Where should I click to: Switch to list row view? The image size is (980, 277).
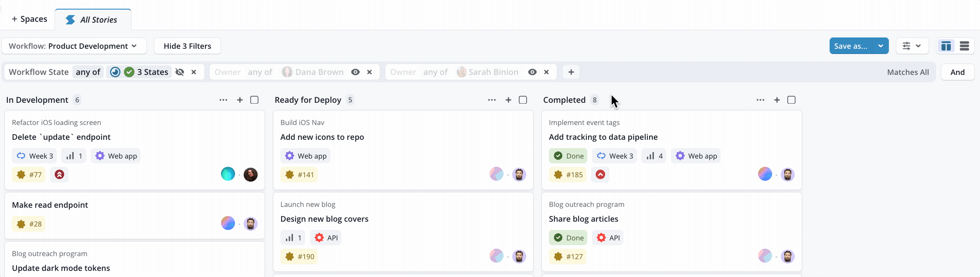(x=964, y=46)
